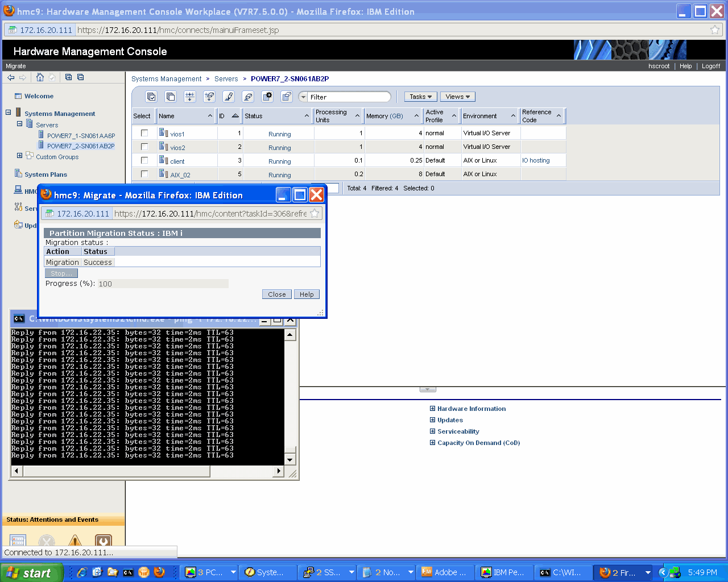Click the Edit Sort pencil icon
The image size is (728, 582).
coord(229,97)
